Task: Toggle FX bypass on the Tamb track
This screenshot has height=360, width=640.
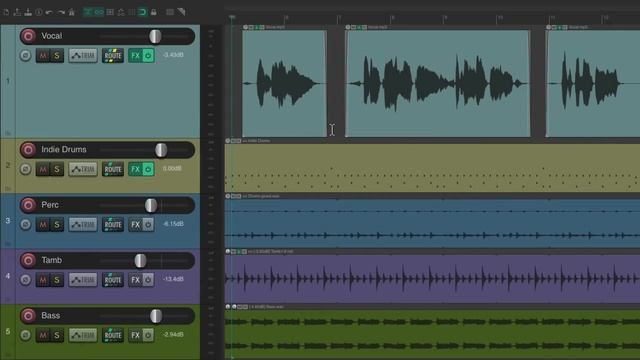Action: click(148, 280)
